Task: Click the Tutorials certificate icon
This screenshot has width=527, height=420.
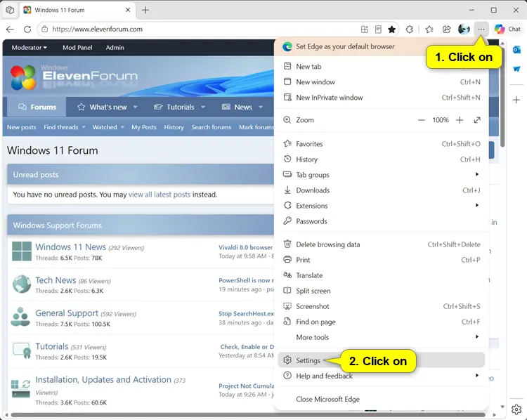Action: pos(22,350)
